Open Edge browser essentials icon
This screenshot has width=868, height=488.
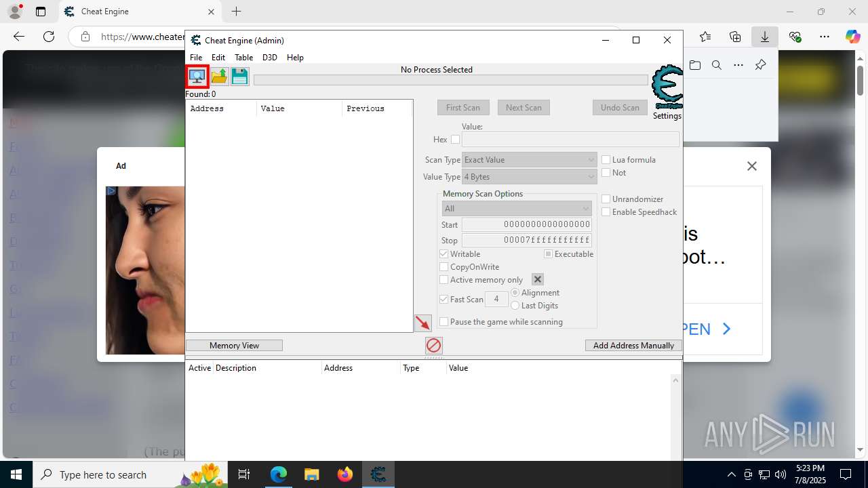click(795, 37)
